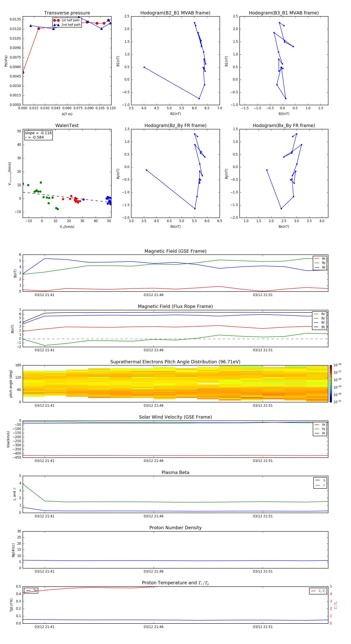The width and height of the screenshot is (351, 644).
Task: Click 'Bz' in the GSE magnetic field legend
Action: [320, 267]
